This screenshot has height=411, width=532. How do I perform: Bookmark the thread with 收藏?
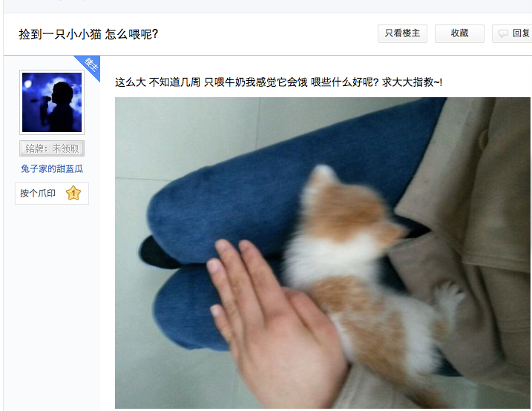pos(459,33)
